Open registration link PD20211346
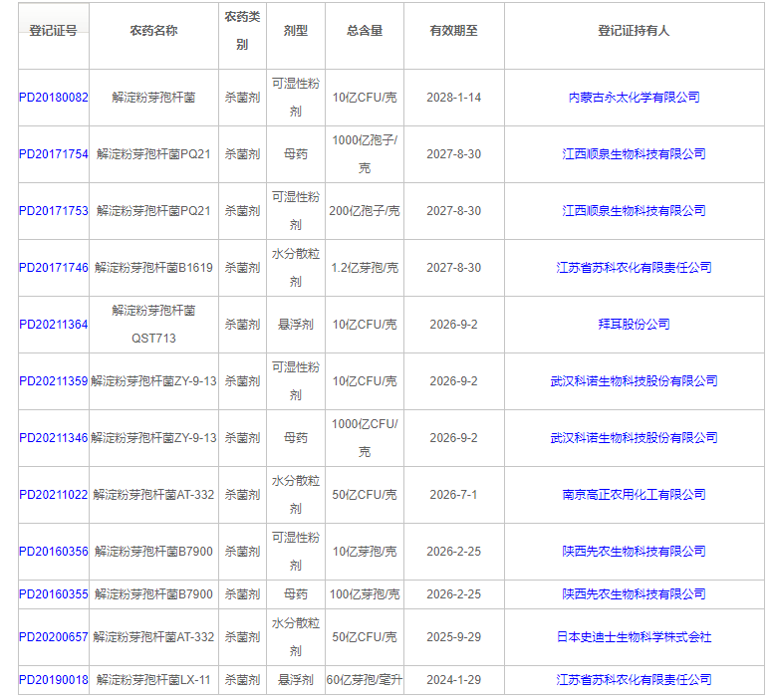 (x=54, y=438)
